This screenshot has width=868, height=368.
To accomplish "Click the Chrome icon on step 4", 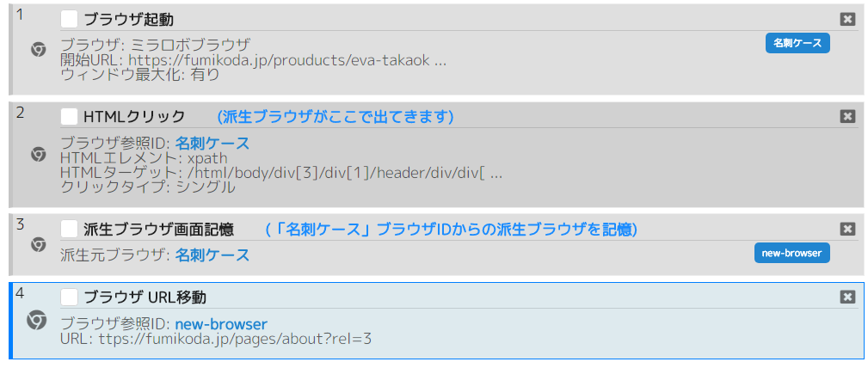I will click(x=36, y=321).
